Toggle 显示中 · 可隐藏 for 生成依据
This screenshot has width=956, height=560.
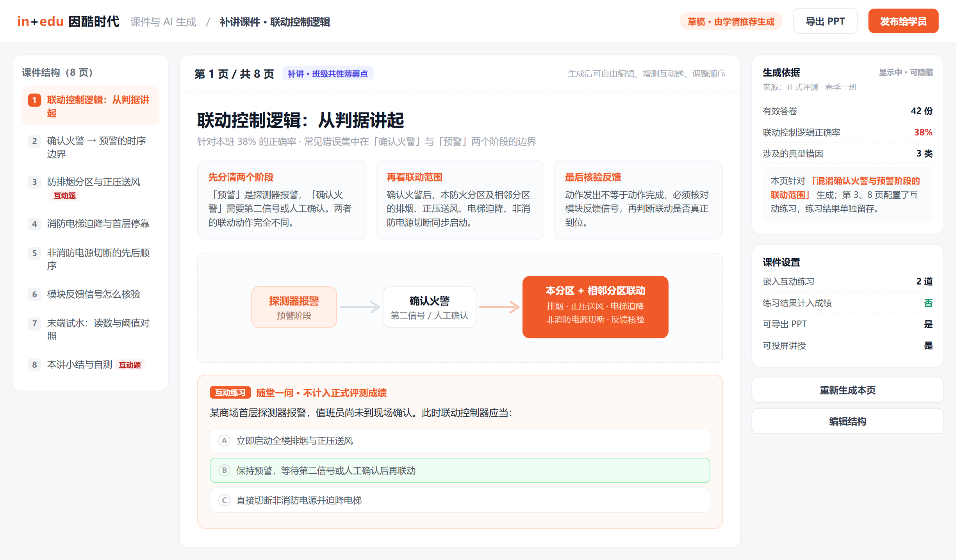click(906, 72)
